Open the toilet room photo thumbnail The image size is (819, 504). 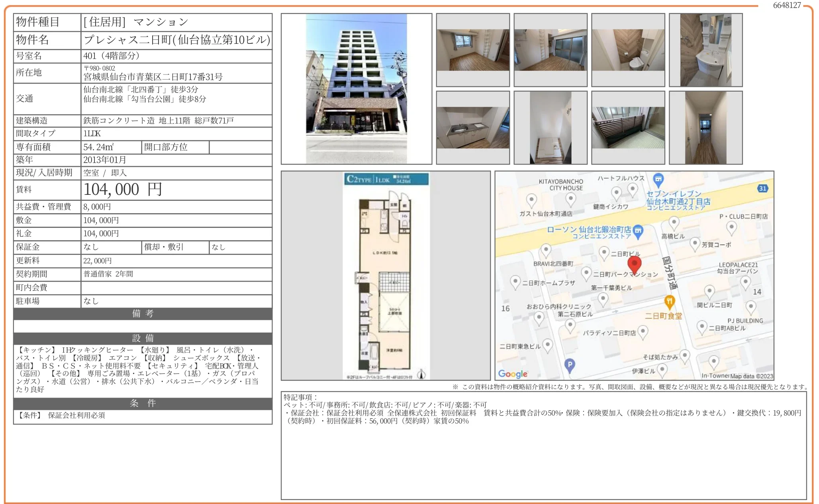pos(628,50)
